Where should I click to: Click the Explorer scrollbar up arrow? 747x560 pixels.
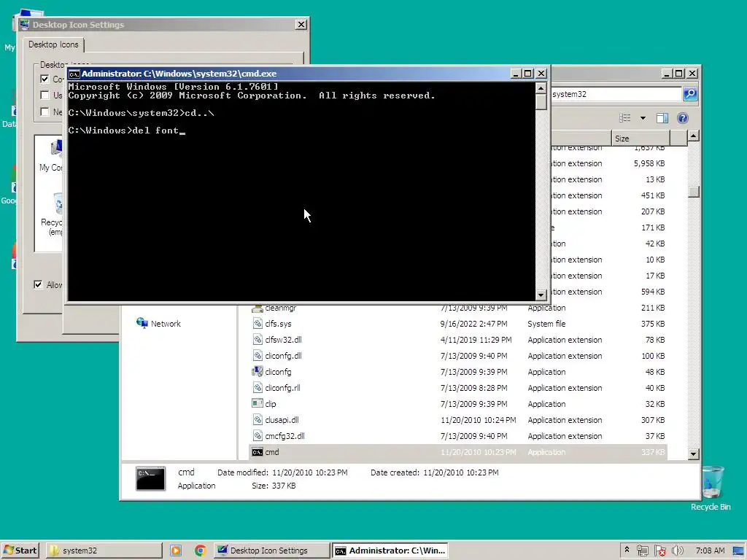[694, 136]
